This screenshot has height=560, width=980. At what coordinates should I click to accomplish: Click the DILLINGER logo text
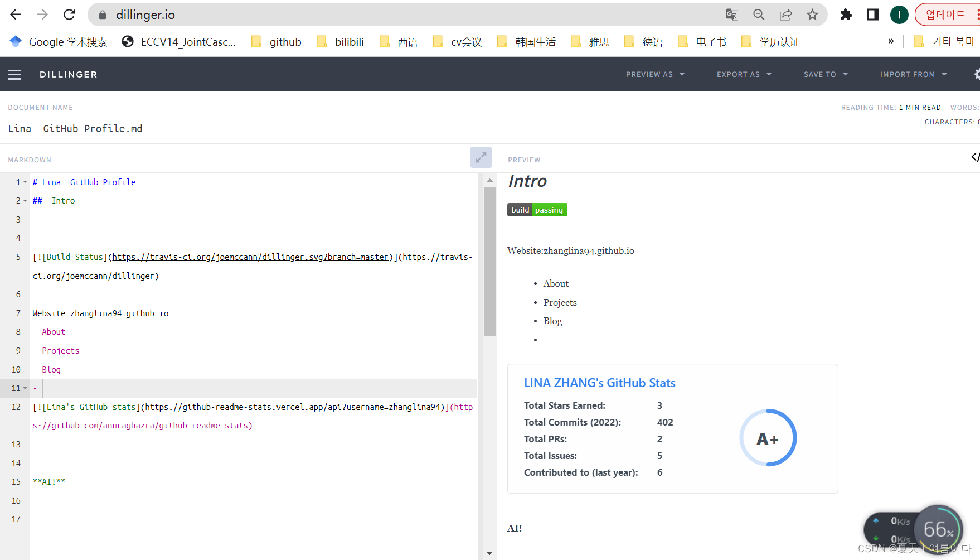point(69,75)
